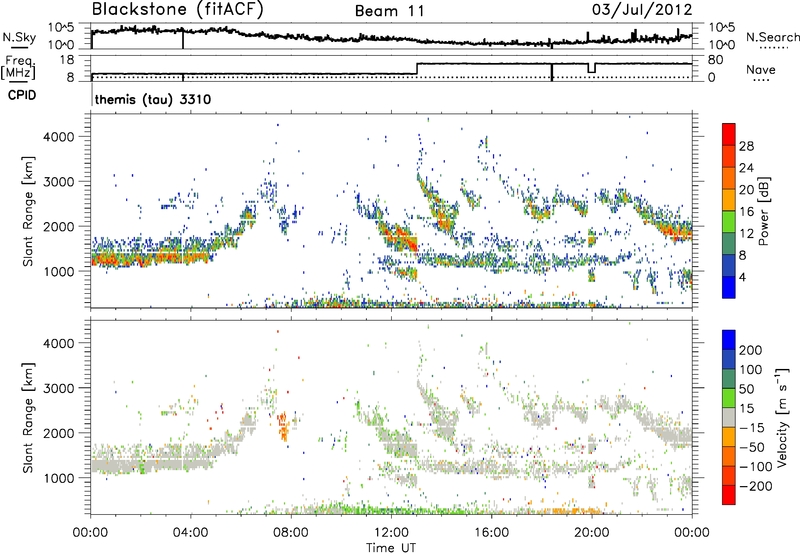Click the '80' Nave axis label
Viewport: 800px width, 554px height.
pos(716,60)
